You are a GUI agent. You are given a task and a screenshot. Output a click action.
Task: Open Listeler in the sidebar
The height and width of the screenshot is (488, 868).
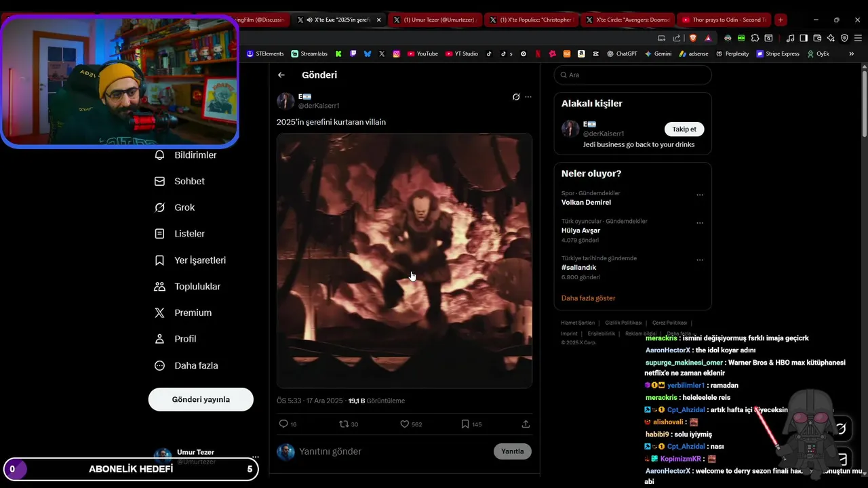(x=180, y=234)
